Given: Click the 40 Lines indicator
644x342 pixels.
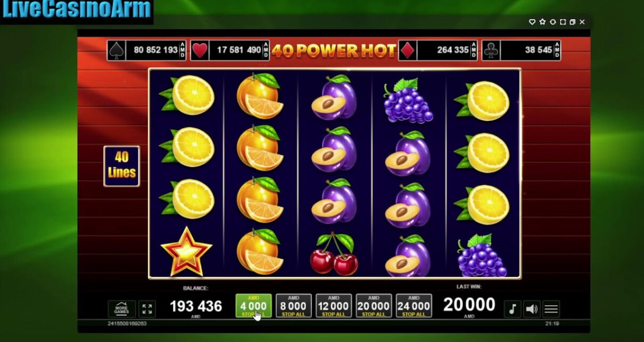Looking at the screenshot, I should pyautogui.click(x=121, y=166).
